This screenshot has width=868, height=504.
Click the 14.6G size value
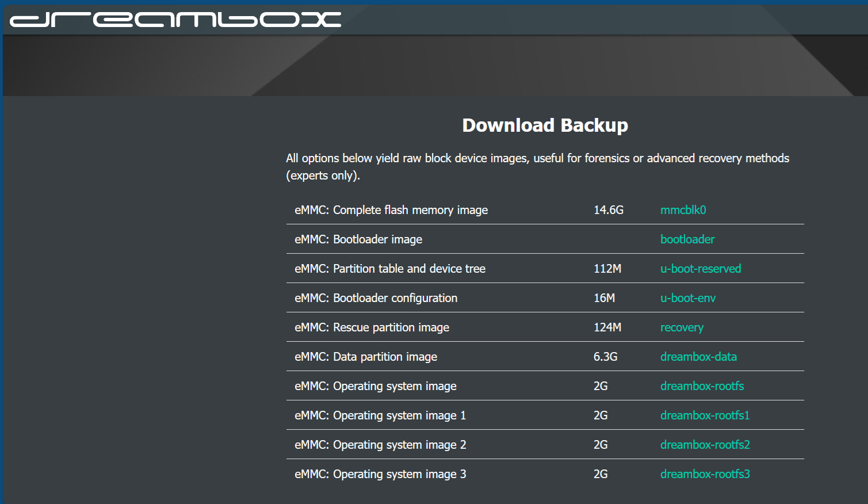click(609, 210)
